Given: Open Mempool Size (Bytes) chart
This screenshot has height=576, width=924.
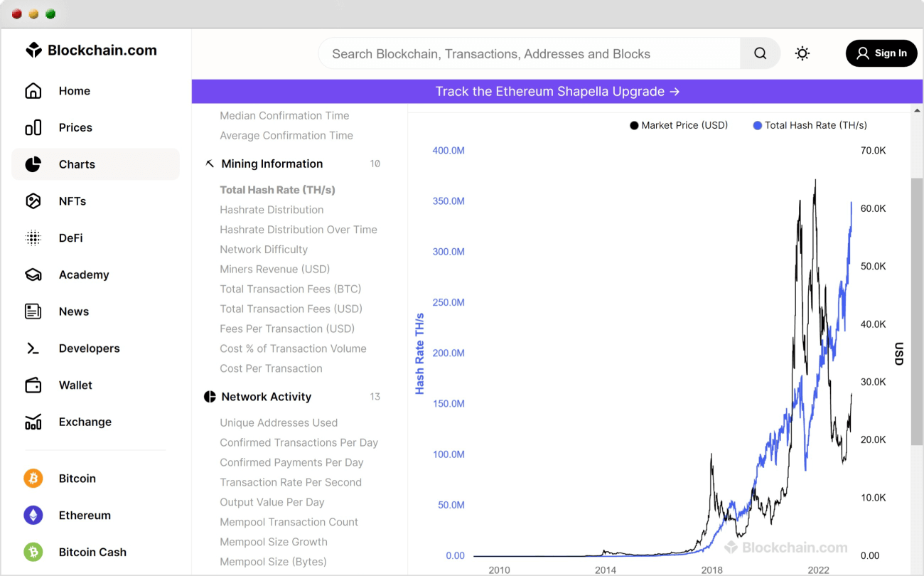Looking at the screenshot, I should 273,562.
